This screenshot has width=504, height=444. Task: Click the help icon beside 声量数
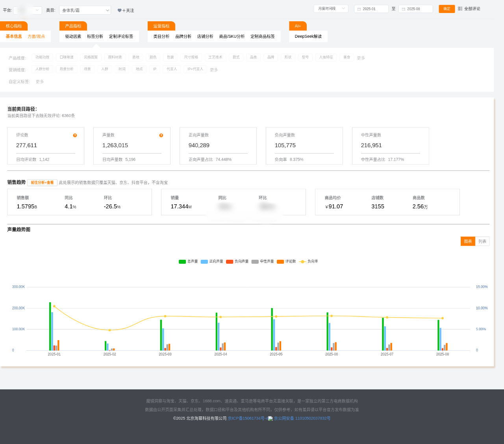[161, 135]
